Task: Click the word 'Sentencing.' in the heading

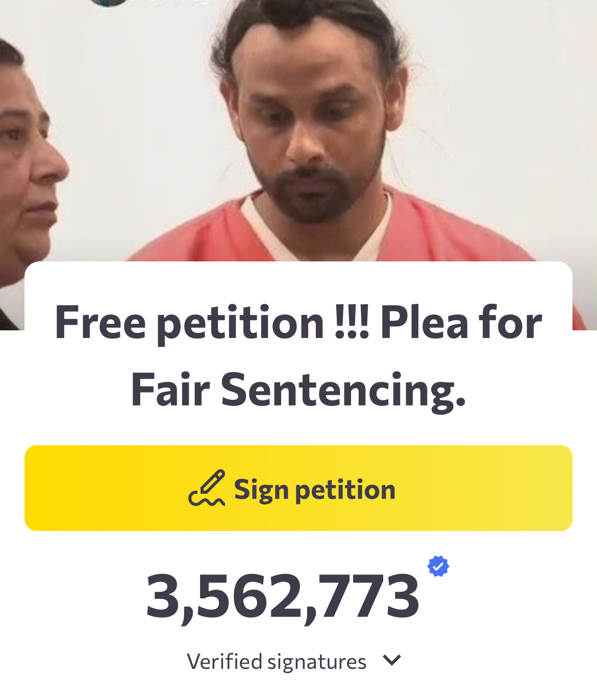Action: click(343, 390)
